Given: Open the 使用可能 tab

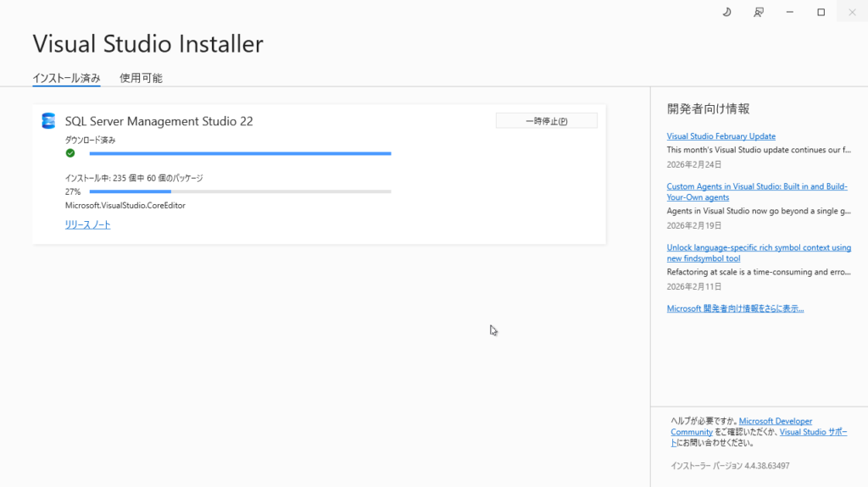Looking at the screenshot, I should tap(141, 78).
